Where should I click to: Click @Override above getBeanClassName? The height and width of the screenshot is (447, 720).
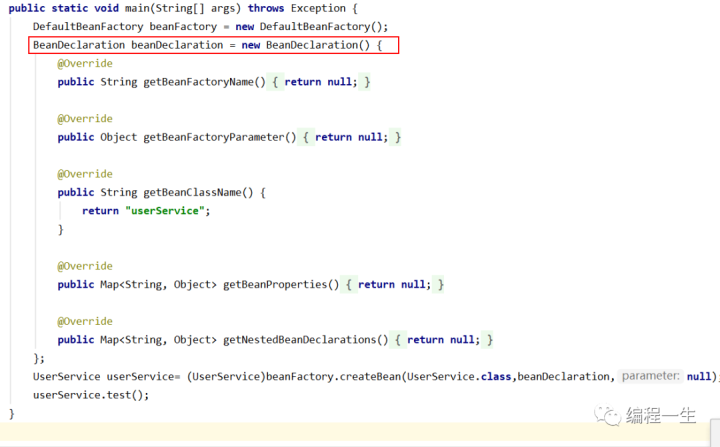85,174
